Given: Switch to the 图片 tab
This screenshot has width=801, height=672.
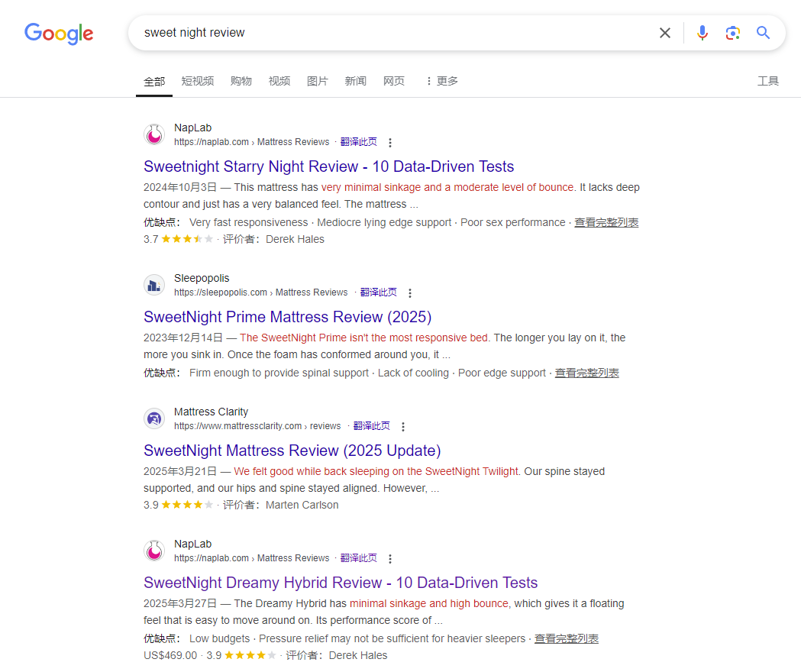Looking at the screenshot, I should (x=317, y=81).
